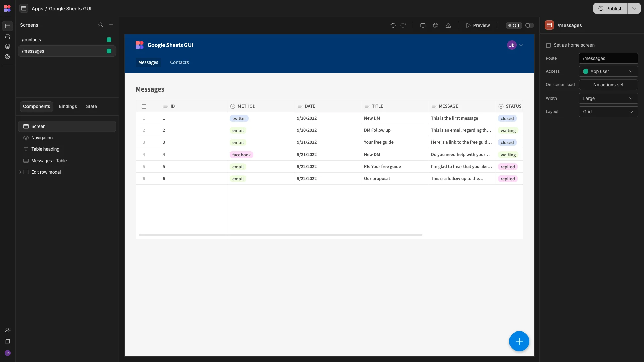Click the Screen component icon in the tree

26,126
